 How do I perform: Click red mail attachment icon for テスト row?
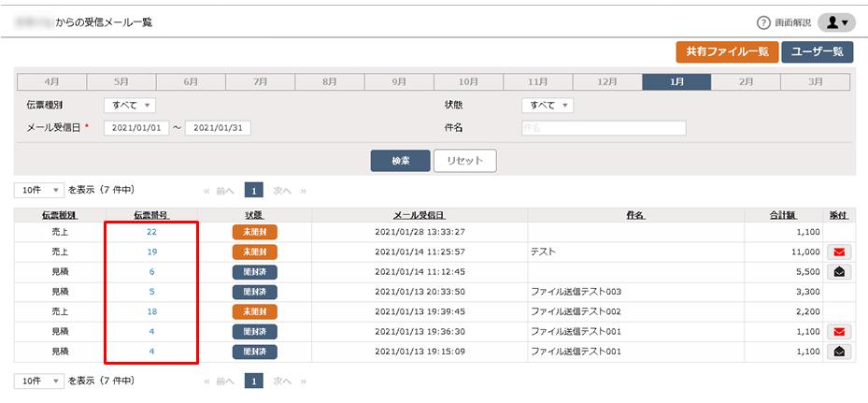click(839, 252)
